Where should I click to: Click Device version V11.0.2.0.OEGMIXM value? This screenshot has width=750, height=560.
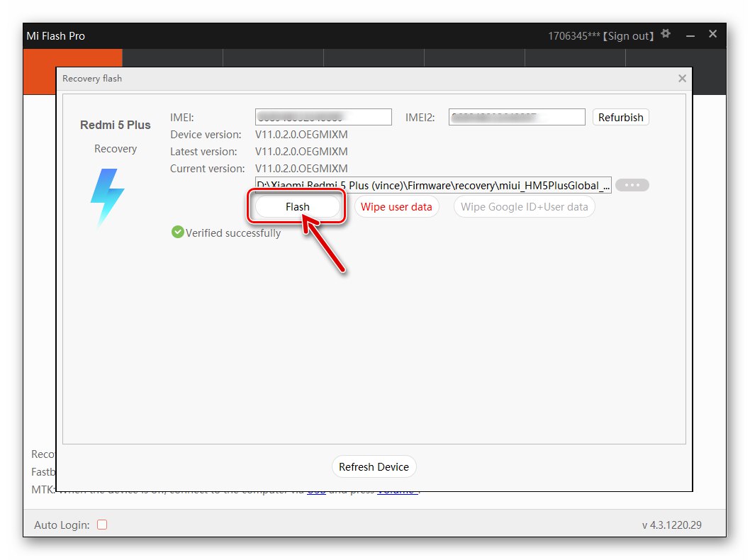301,135
